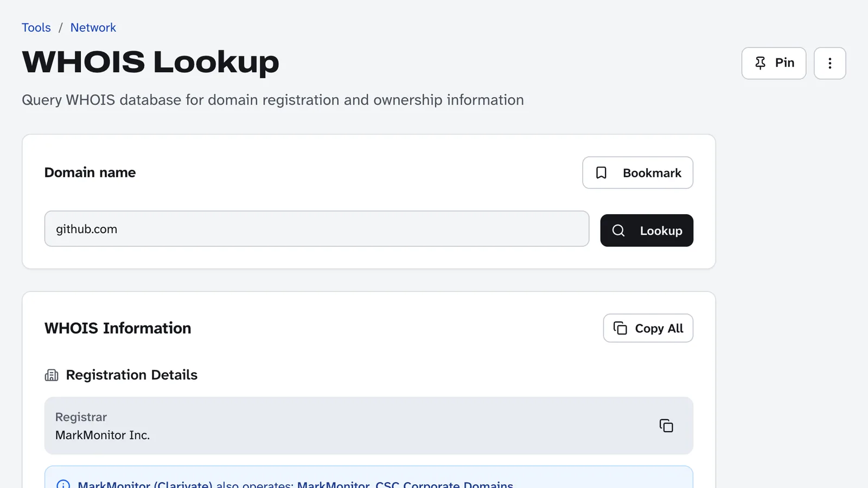
Task: Click the 'Domain name' label
Action: (x=90, y=172)
